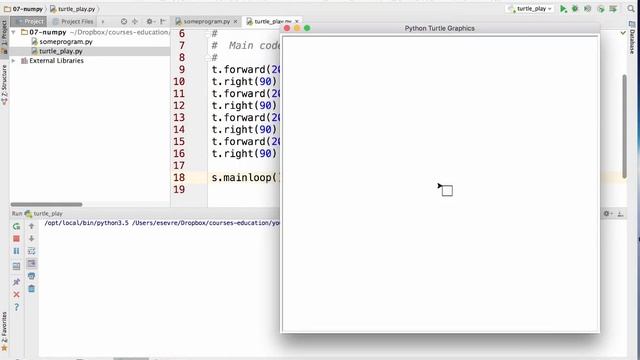Click line number 10 in the gutter
This screenshot has height=360, width=640.
click(179, 82)
